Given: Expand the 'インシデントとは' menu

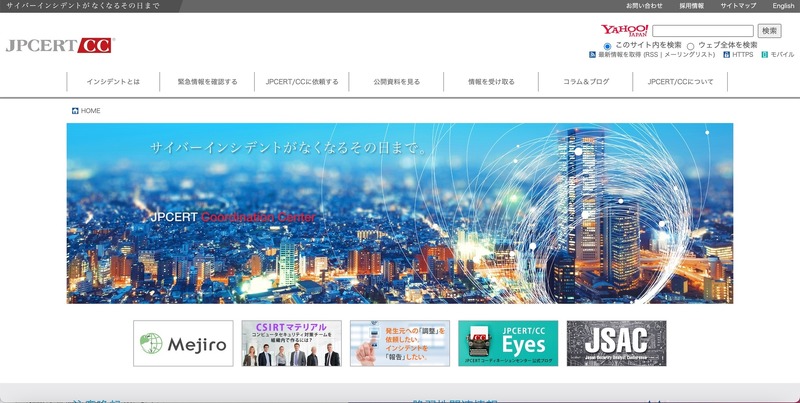Looking at the screenshot, I should pyautogui.click(x=113, y=82).
